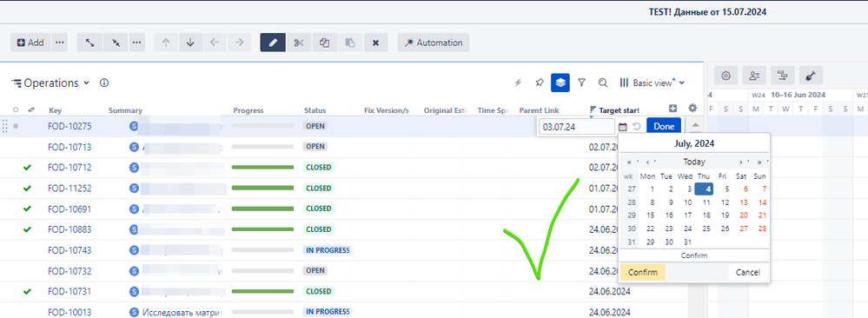868x318 pixels.
Task: Click the Summary column header
Action: (x=126, y=111)
